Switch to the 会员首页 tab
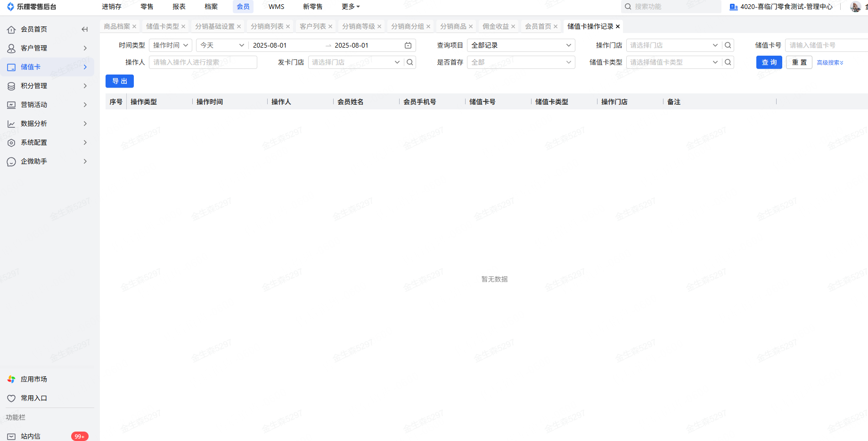Image resolution: width=868 pixels, height=441 pixels. [538, 26]
